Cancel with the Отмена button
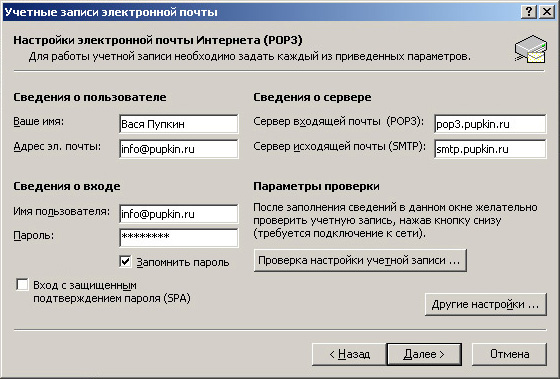The image size is (560, 379). tap(509, 354)
